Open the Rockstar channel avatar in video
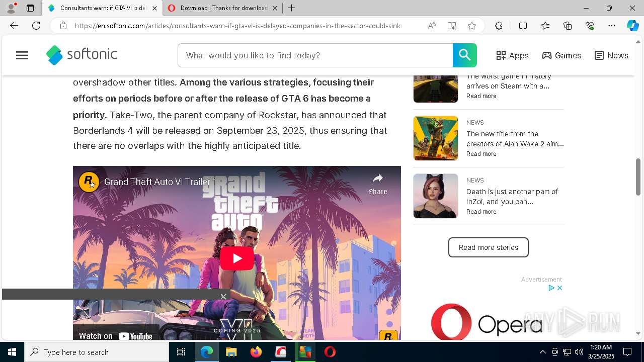The height and width of the screenshot is (362, 644). tap(89, 182)
